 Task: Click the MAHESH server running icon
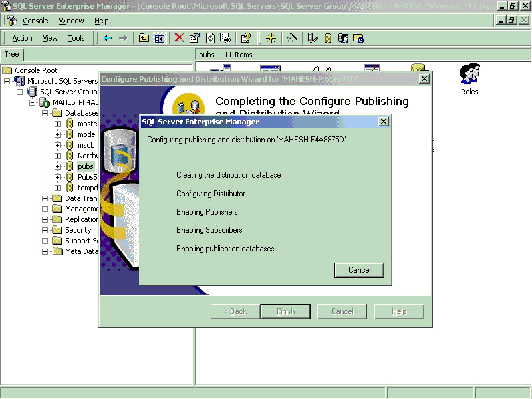[45, 102]
